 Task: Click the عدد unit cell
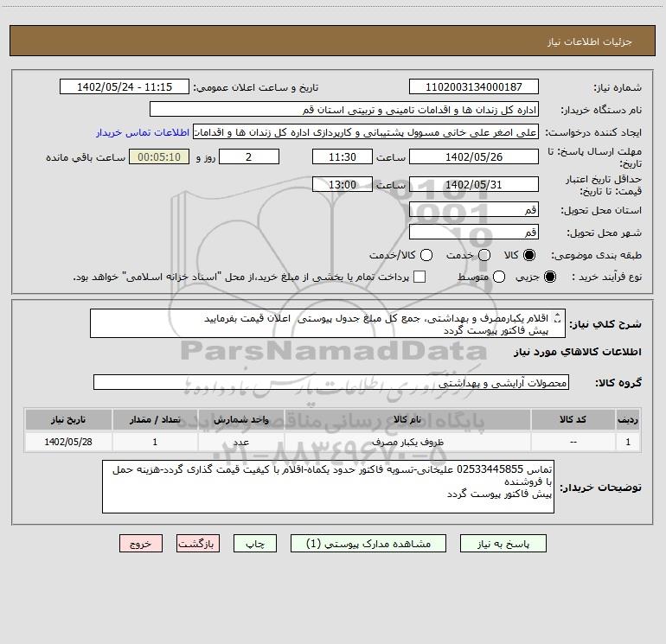point(240,442)
